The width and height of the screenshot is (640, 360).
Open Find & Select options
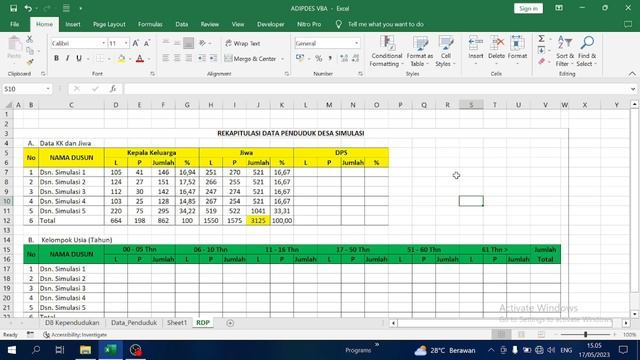(587, 51)
